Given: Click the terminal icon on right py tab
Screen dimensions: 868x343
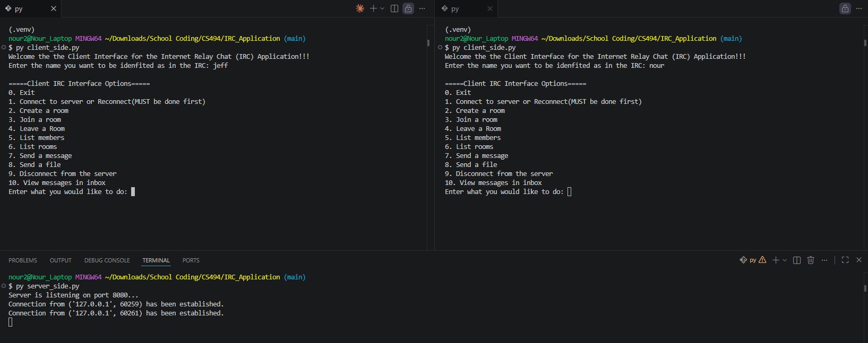Looking at the screenshot, I should pos(444,8).
